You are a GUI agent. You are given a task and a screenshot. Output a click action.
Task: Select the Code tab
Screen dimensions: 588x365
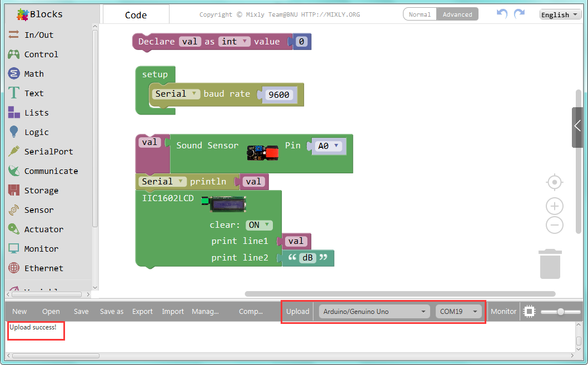click(136, 15)
